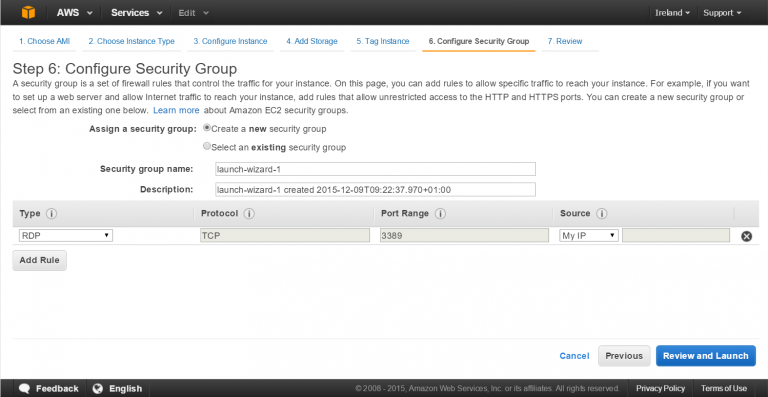Go to step 7 Review
Viewport: 768px width, 397px height.
(565, 41)
